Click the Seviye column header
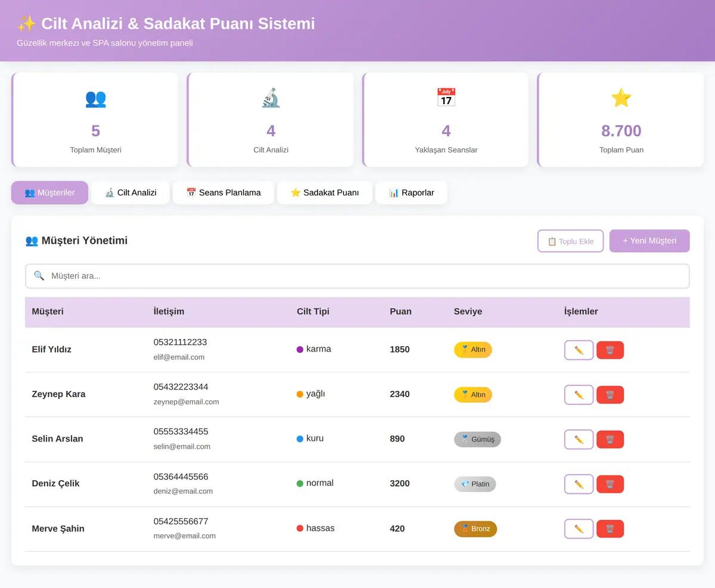This screenshot has width=715, height=588. coord(468,312)
